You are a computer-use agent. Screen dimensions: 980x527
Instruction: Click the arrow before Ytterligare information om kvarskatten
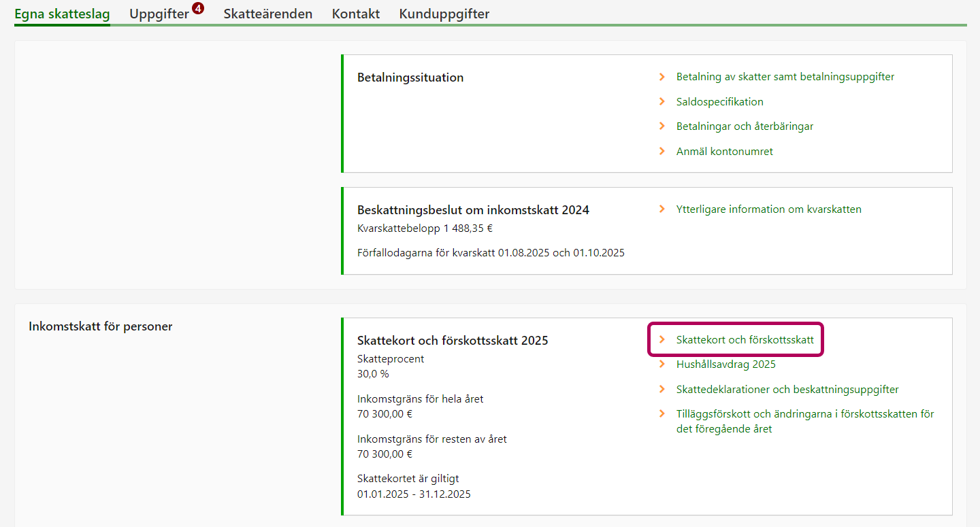(x=661, y=209)
